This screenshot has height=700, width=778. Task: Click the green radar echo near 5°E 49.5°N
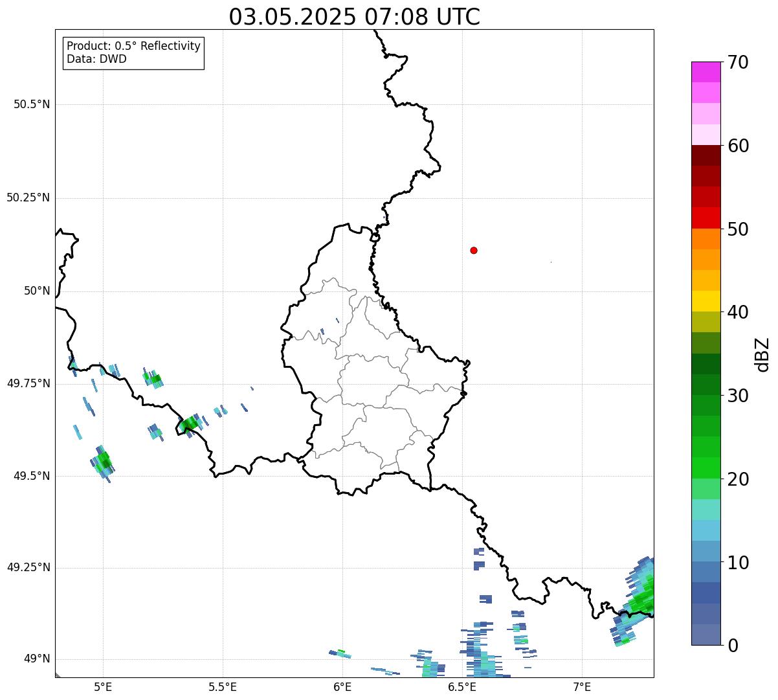coord(102,462)
